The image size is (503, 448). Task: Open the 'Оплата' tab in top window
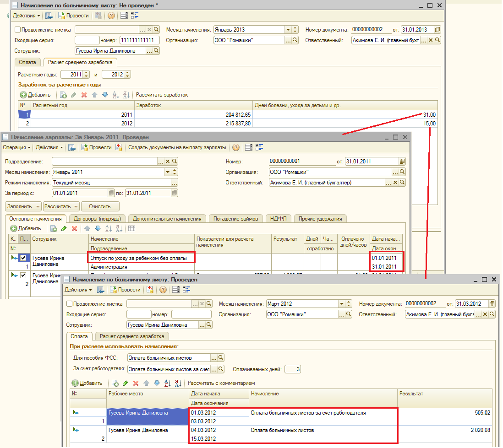point(28,62)
